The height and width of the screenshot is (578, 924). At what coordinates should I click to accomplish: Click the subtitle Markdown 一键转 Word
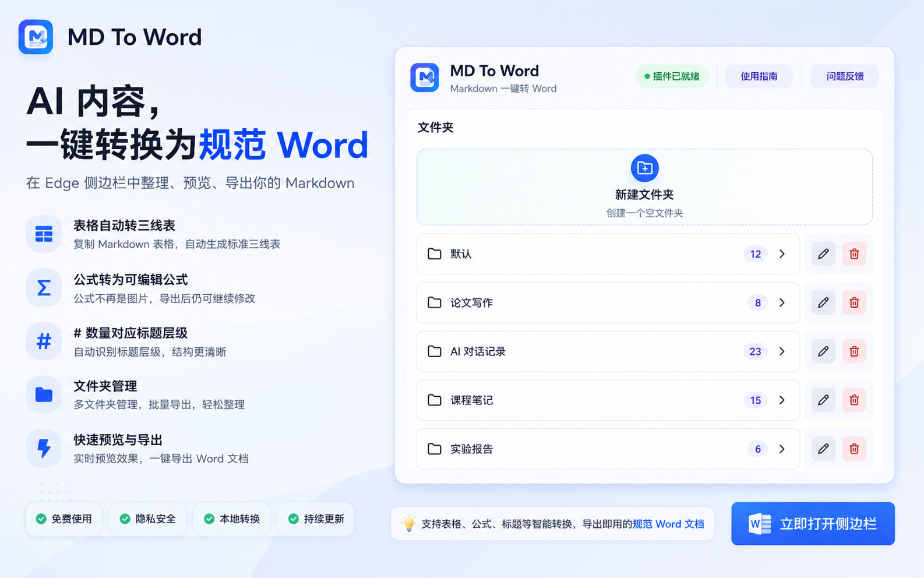503,89
